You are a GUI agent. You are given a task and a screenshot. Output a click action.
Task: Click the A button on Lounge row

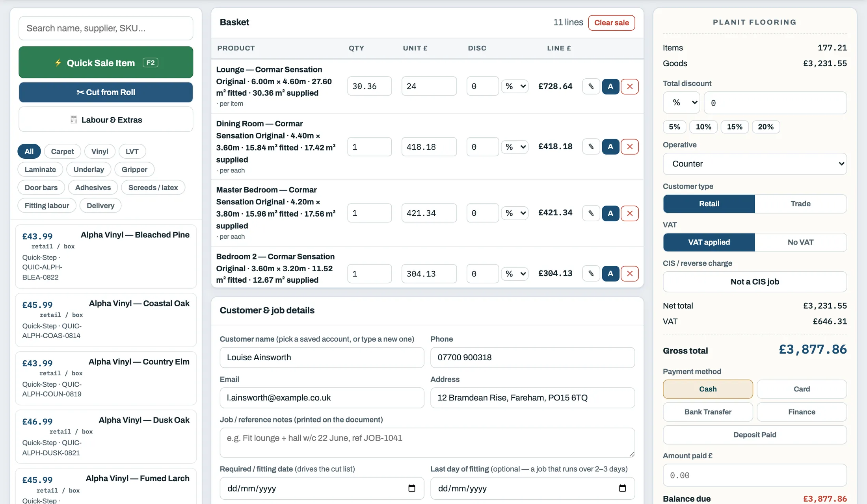[610, 86]
